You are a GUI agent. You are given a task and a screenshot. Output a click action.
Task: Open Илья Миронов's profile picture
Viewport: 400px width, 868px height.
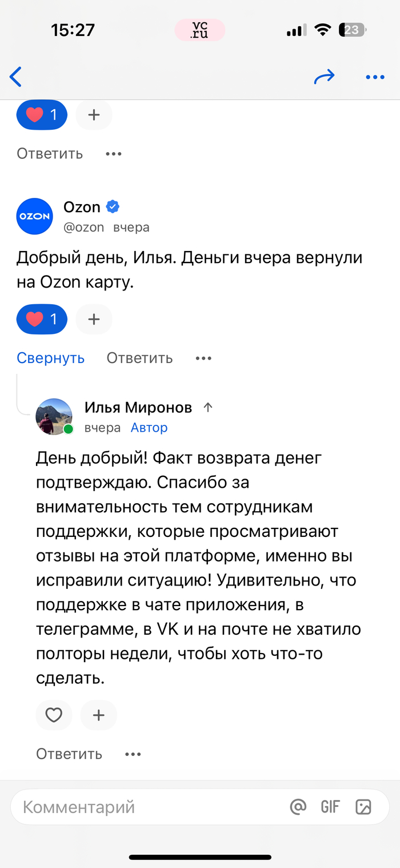54,416
